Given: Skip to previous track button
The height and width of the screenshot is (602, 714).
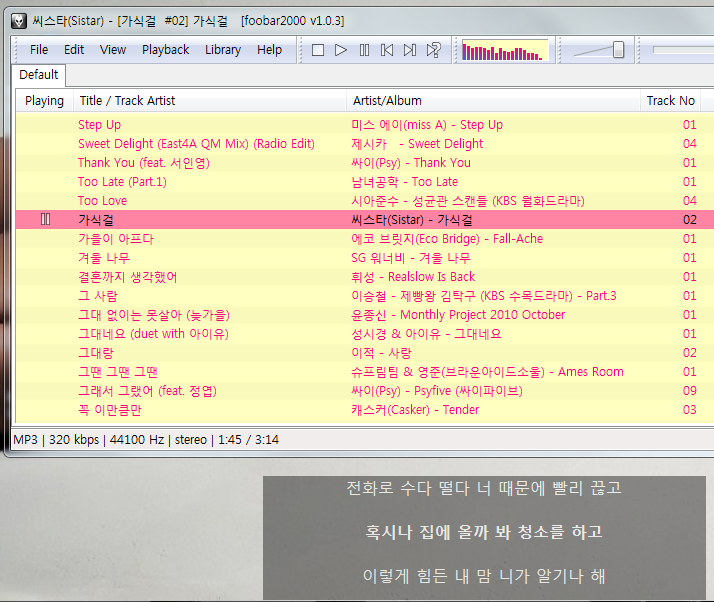Looking at the screenshot, I should pos(387,50).
